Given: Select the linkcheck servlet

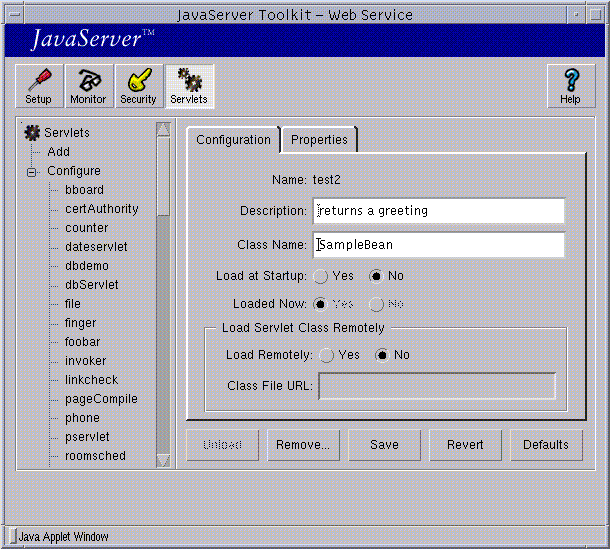Looking at the screenshot, I should (x=91, y=380).
